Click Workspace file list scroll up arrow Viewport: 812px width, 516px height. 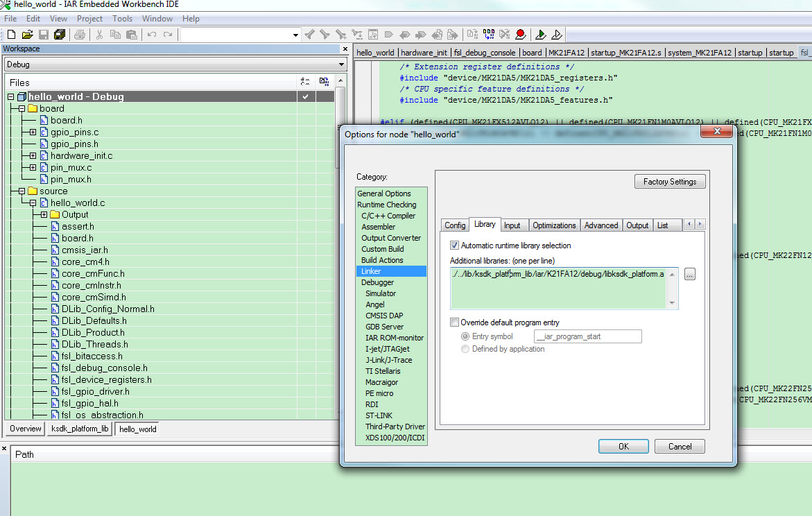pos(340,80)
